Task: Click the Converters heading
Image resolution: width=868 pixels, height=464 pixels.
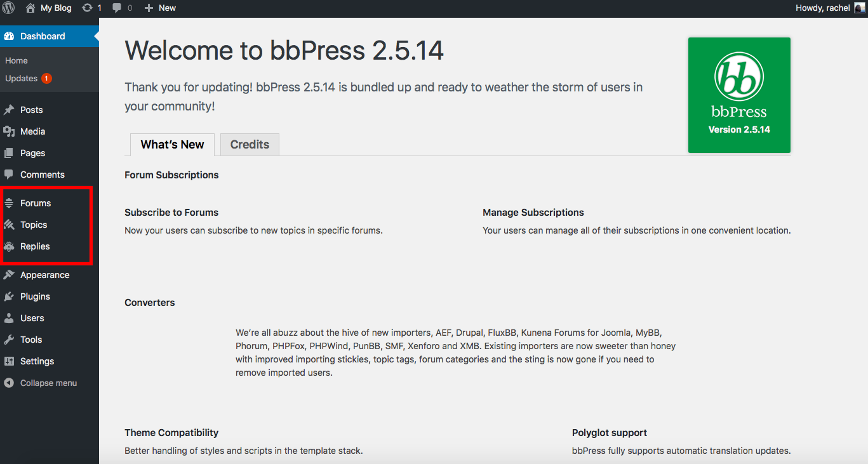Action: [x=150, y=303]
